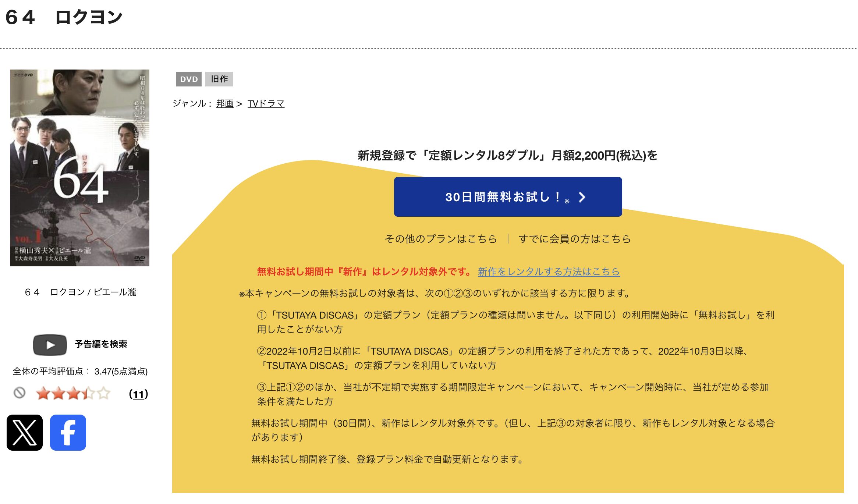Image resolution: width=858 pixels, height=504 pixels.
Task: Share on X (Twitter) icon
Action: (25, 433)
